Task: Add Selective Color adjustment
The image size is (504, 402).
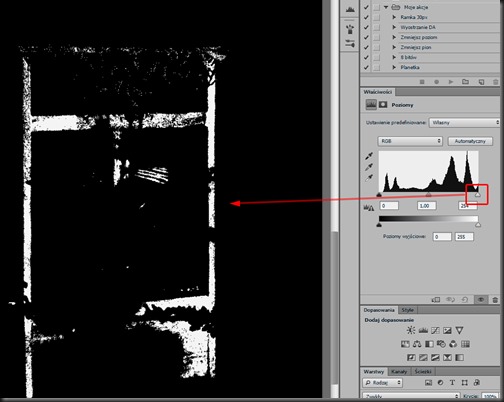Action: pos(447,358)
